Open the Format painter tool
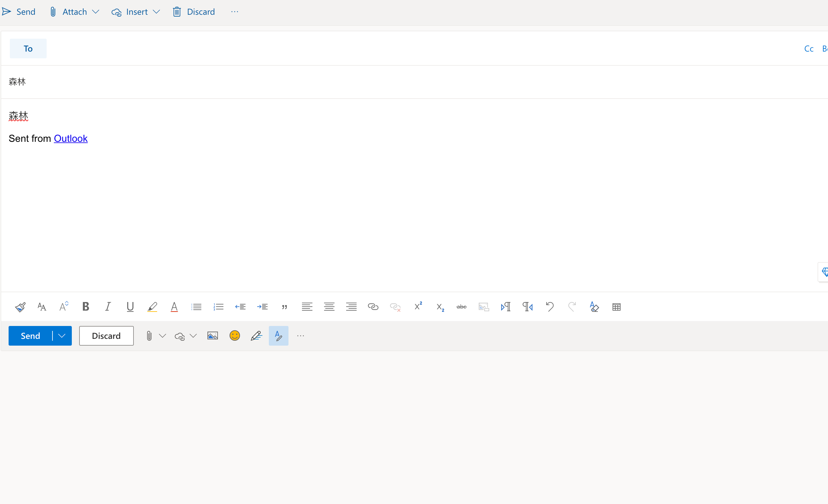The image size is (828, 504). pos(20,306)
